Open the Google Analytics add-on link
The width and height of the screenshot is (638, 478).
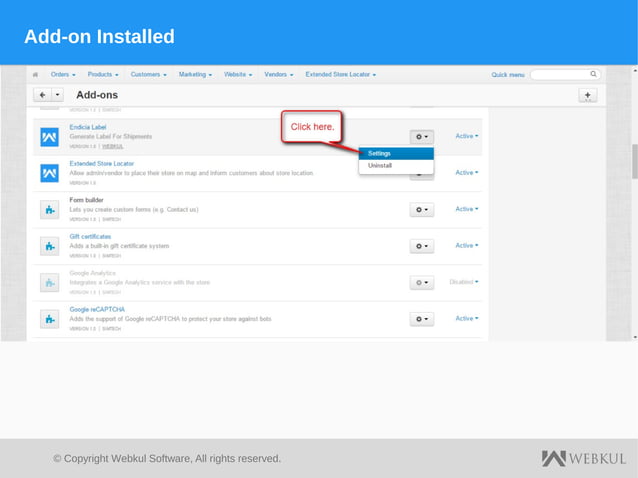[92, 273]
